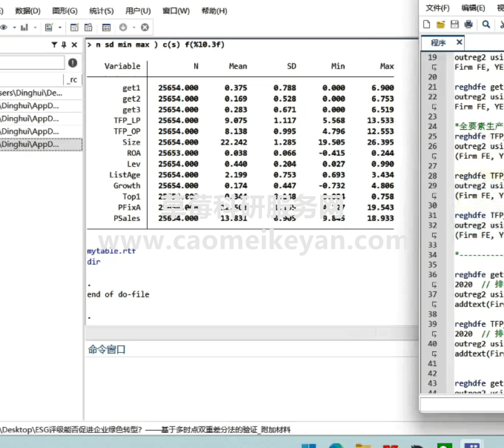Viewport: 504px width, 448px height.
Task: Open the Graph window bar-chart icon
Action: (x=24, y=27)
